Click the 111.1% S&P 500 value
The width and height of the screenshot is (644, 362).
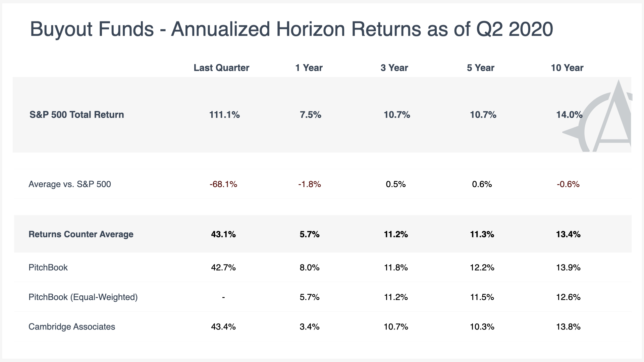point(224,115)
